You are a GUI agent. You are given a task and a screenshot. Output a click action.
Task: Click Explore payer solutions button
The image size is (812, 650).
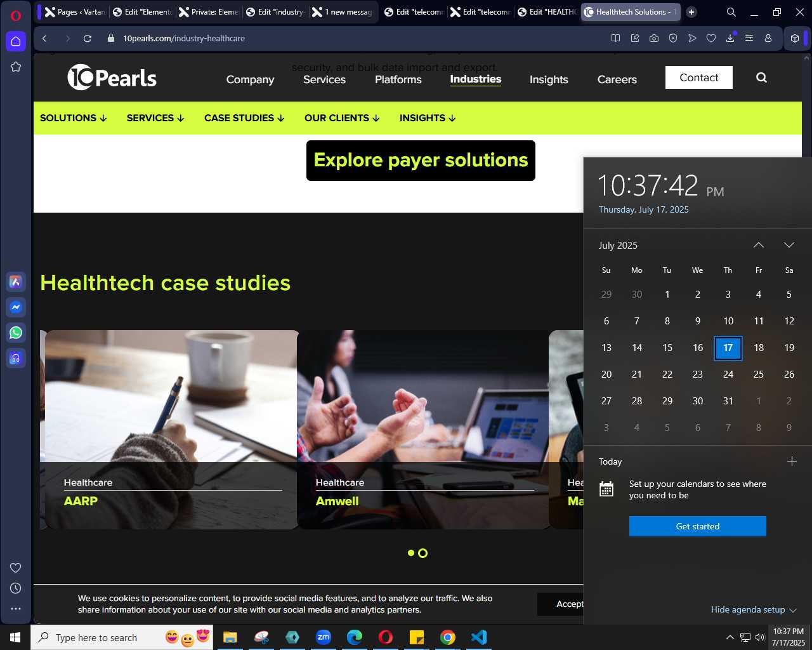point(421,161)
